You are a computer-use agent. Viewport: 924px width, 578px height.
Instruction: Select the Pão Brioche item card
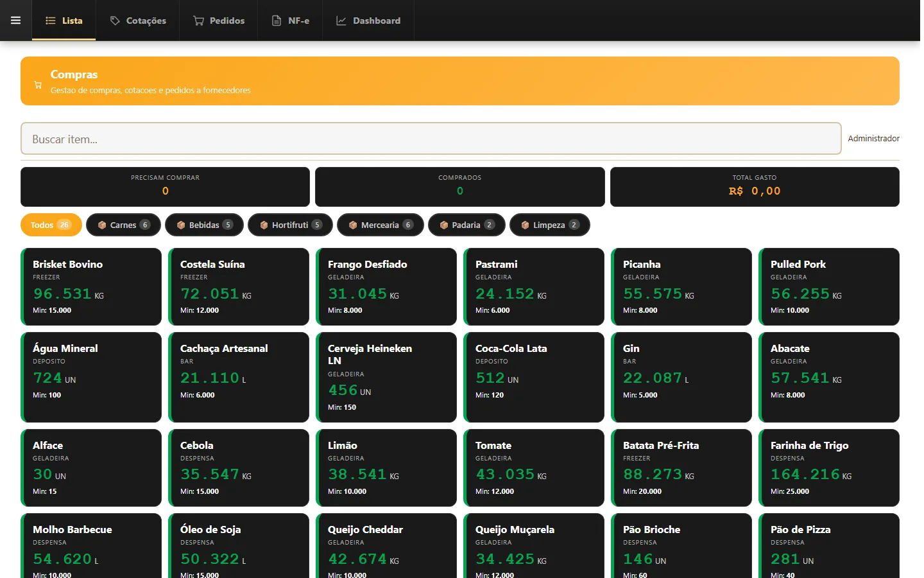pyautogui.click(x=681, y=546)
